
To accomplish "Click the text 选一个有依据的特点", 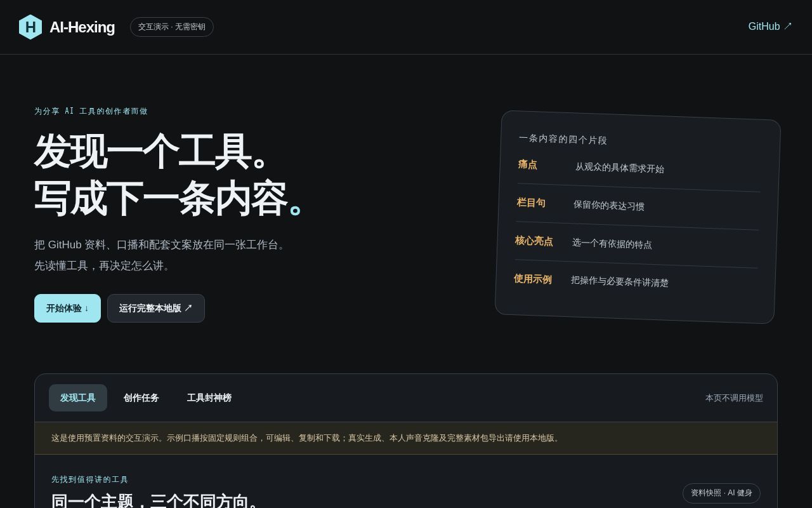I will 612,244.
